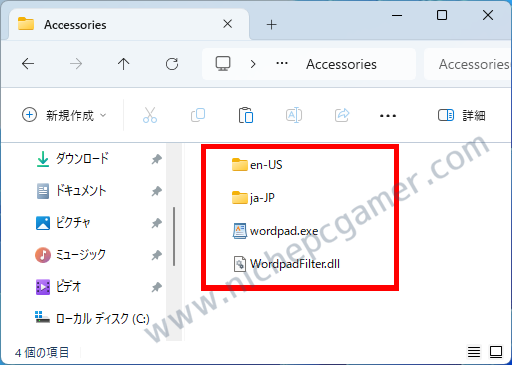Image resolution: width=512 pixels, height=365 pixels.
Task: Click the pin icon beside ミュージック
Action: (156, 256)
